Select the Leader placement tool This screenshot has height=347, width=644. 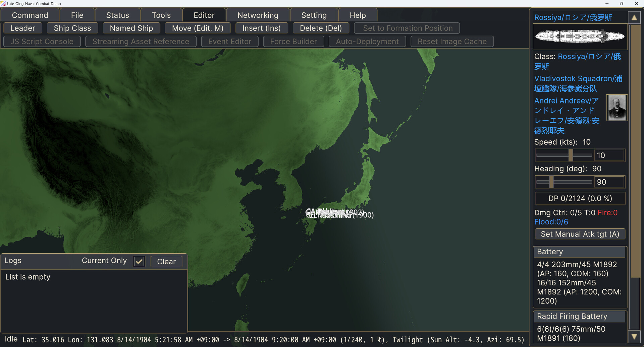tap(22, 28)
